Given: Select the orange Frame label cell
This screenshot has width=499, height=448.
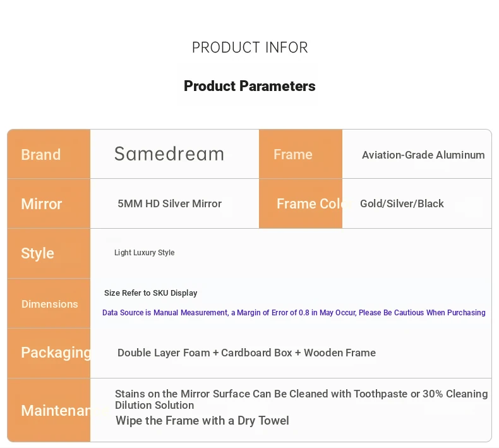Looking at the screenshot, I should (x=300, y=154).
